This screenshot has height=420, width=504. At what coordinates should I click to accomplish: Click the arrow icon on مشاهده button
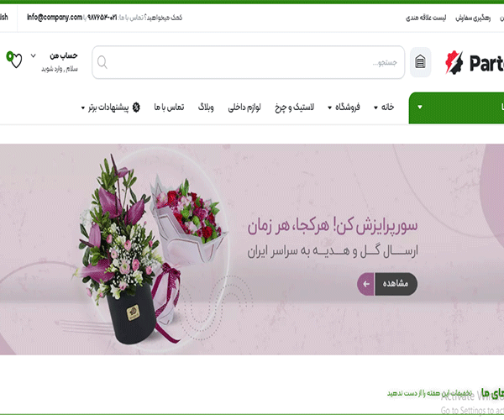pos(365,284)
